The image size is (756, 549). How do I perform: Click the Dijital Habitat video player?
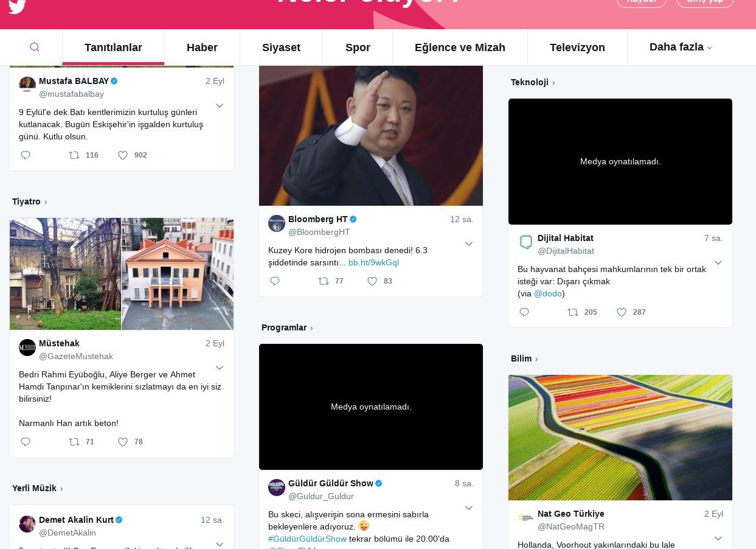(x=620, y=161)
